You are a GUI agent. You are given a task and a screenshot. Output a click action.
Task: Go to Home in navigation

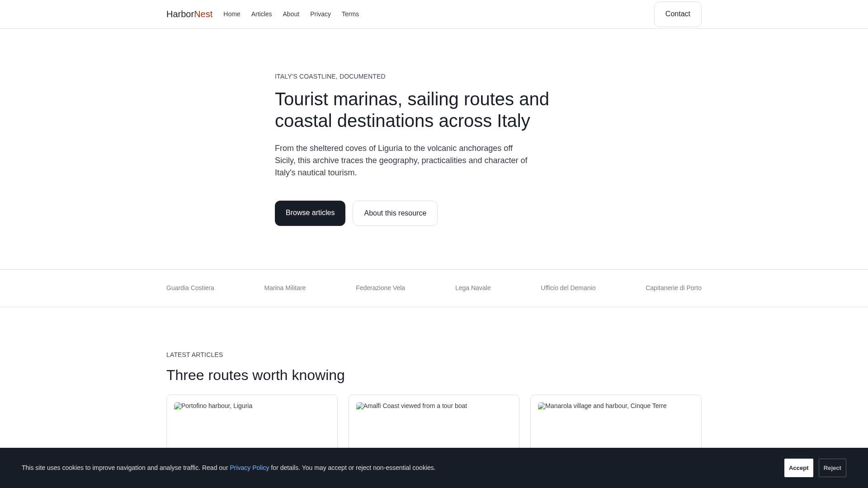231,14
